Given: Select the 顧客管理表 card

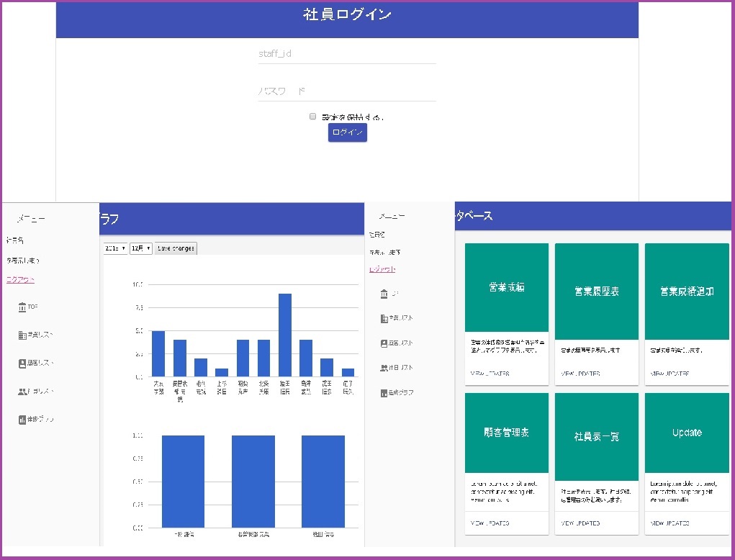Looking at the screenshot, I should (506, 433).
